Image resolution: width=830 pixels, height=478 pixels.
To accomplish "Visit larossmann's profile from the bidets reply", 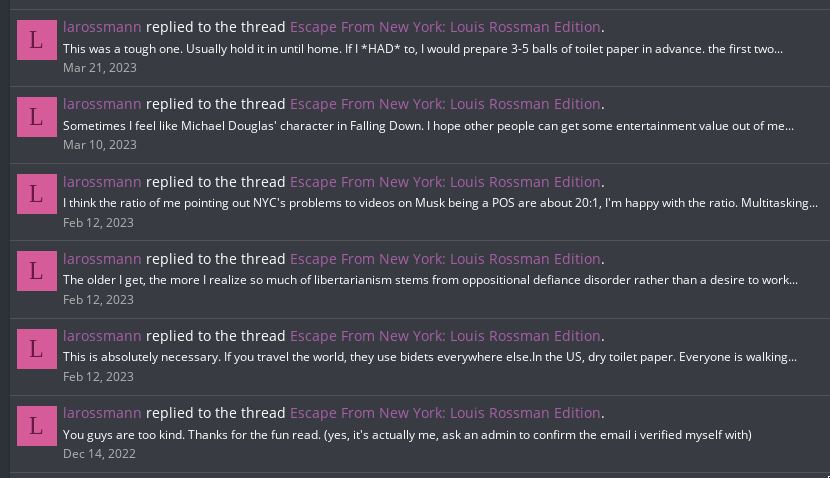I will click(x=102, y=336).
